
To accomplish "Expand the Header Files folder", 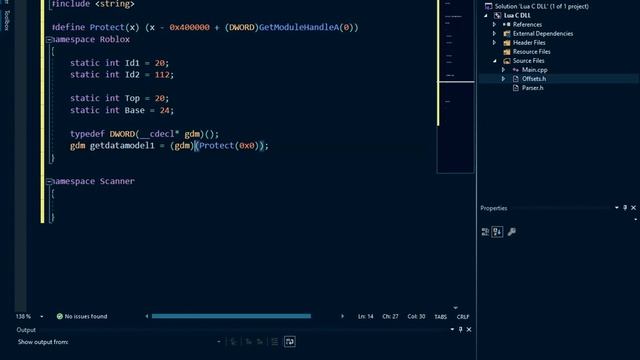I will (x=494, y=42).
